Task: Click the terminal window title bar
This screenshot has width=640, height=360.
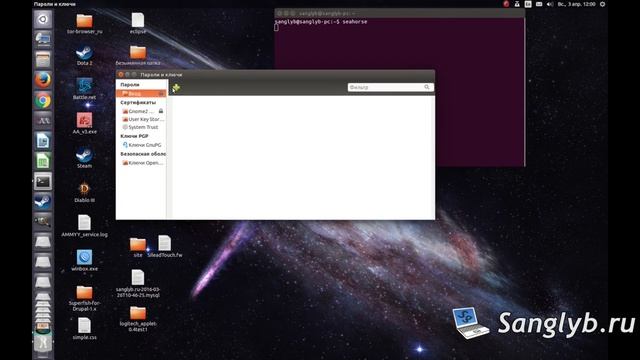Action: 399,13
